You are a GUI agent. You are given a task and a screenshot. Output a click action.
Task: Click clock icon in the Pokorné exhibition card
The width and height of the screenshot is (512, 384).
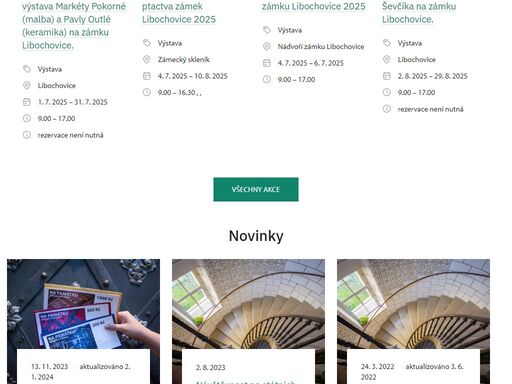click(x=27, y=118)
